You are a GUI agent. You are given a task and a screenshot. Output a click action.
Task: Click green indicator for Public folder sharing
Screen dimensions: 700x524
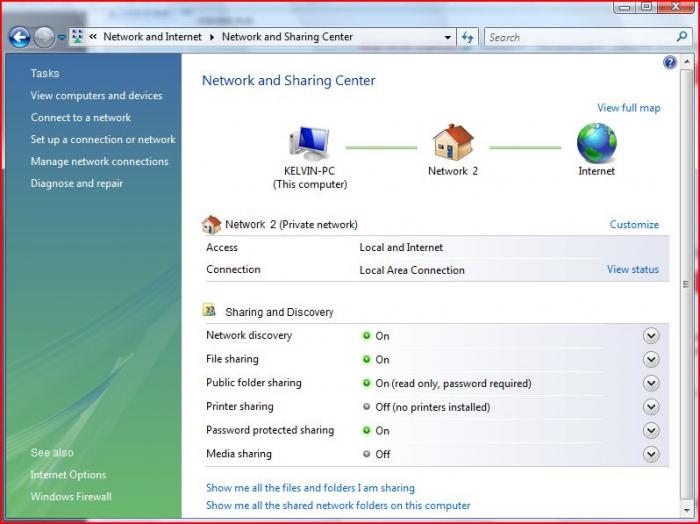[x=367, y=383]
